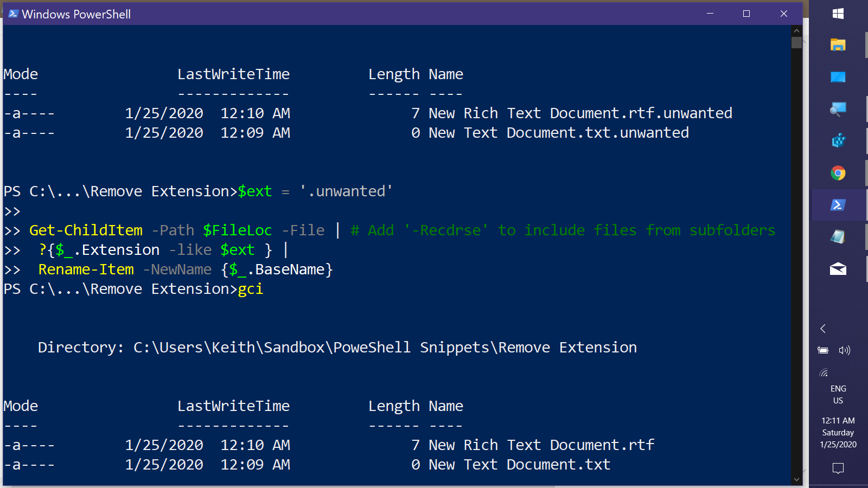Open the notepad-style app on taskbar
868x488 pixels.
tap(838, 237)
